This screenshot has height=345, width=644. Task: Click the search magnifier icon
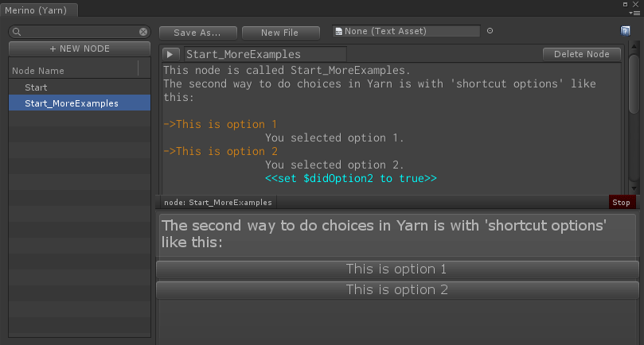pos(18,32)
